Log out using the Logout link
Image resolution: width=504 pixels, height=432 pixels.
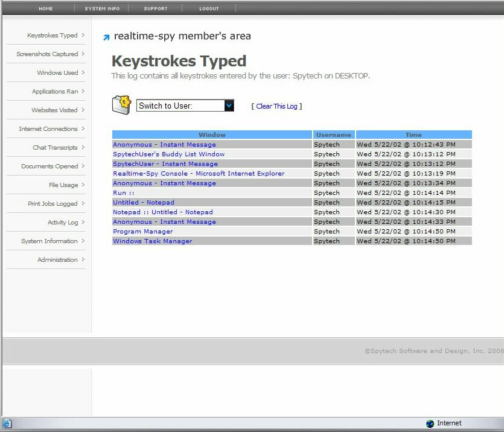(209, 9)
